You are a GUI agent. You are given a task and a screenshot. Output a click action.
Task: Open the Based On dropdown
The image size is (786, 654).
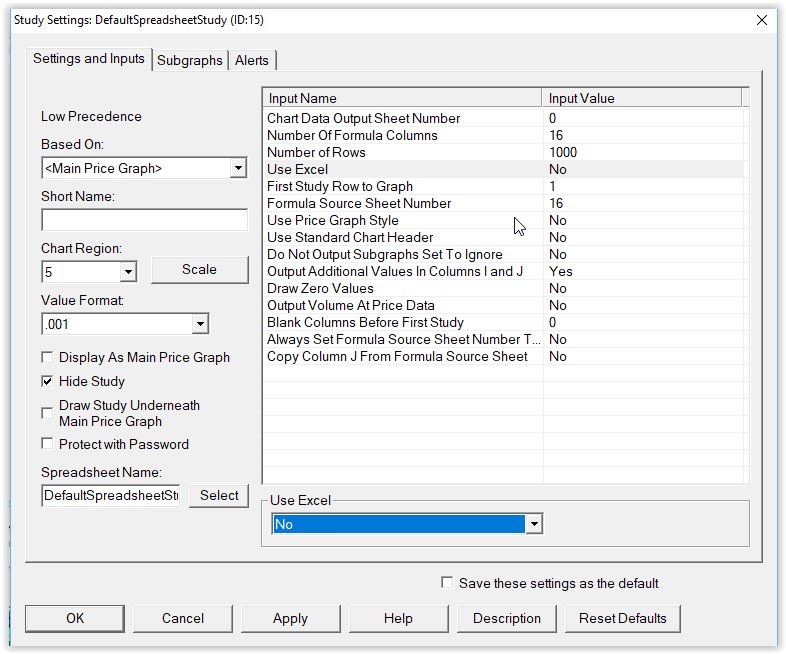238,168
